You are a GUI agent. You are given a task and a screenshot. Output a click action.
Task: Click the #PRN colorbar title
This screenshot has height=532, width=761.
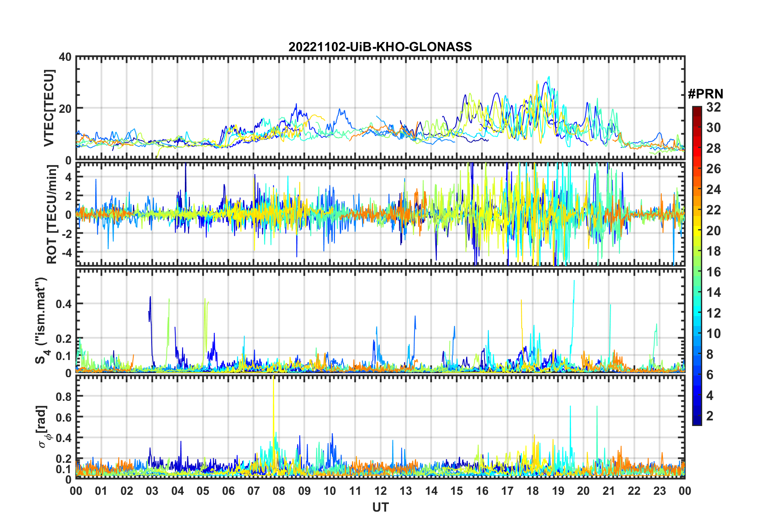[705, 94]
